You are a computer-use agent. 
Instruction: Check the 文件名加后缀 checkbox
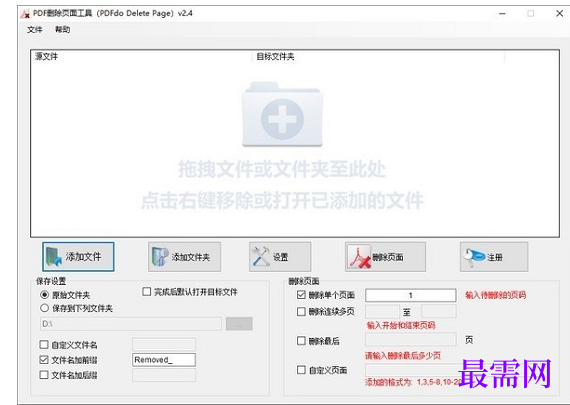pos(44,374)
